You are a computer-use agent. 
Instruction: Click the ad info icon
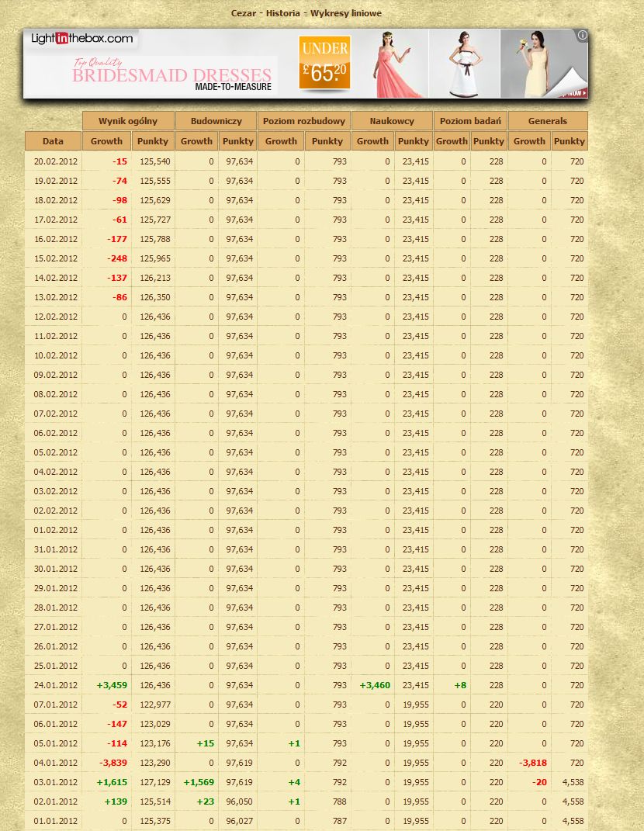click(582, 35)
